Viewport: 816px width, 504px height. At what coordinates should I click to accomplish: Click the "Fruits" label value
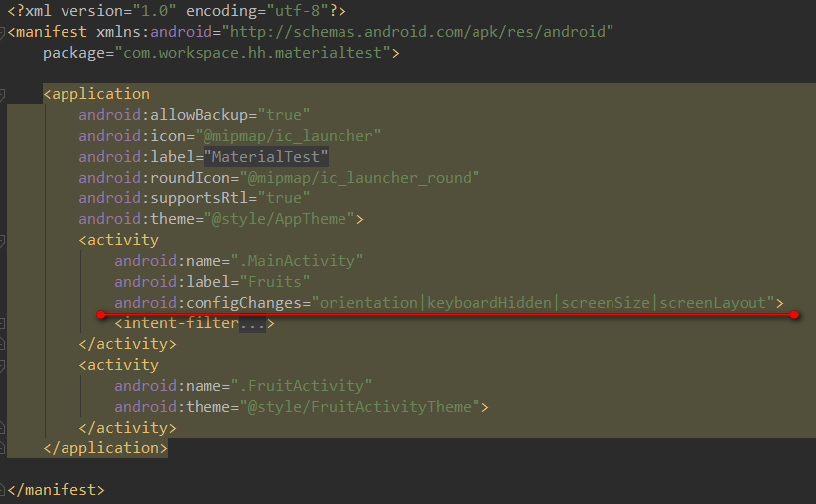point(275,282)
